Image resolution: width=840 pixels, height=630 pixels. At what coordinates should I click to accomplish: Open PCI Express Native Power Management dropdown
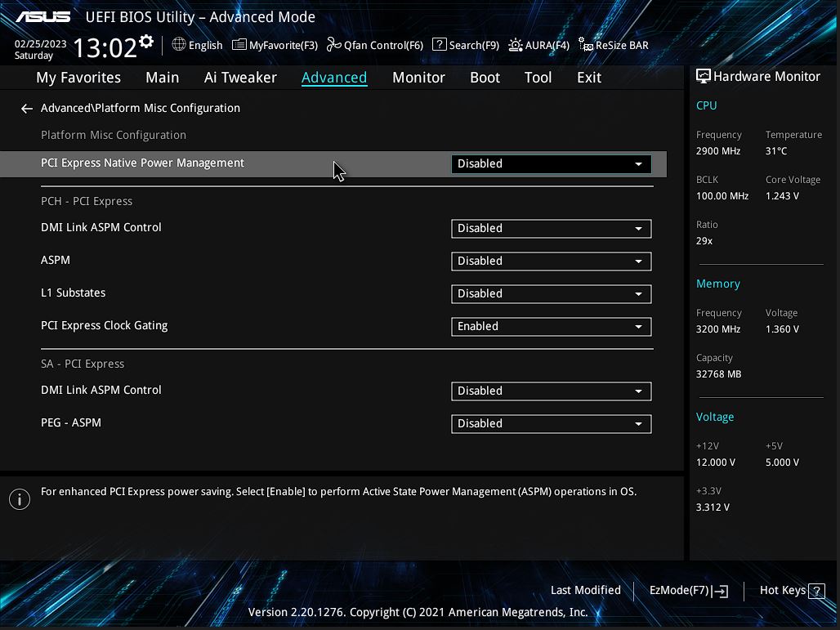click(552, 164)
